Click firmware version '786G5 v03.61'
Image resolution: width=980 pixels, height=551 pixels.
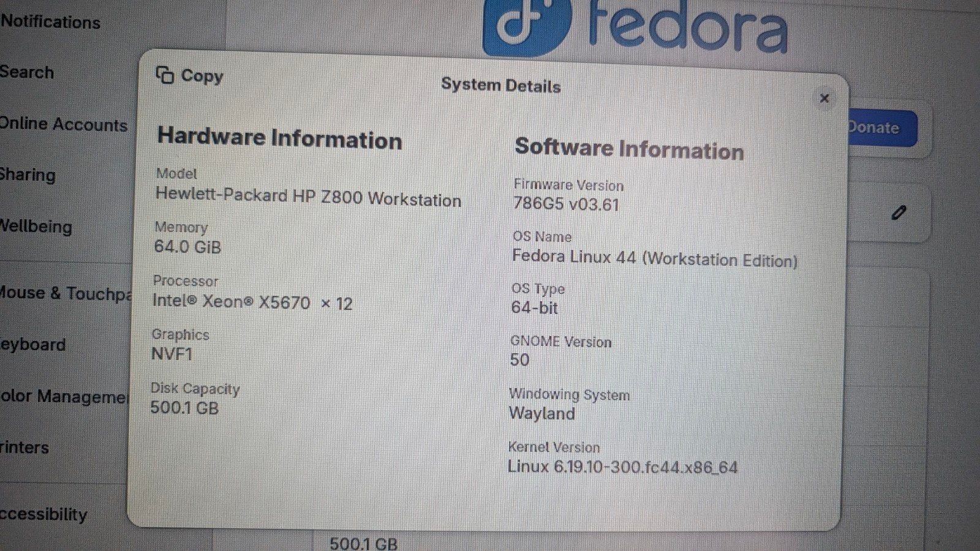pyautogui.click(x=567, y=204)
